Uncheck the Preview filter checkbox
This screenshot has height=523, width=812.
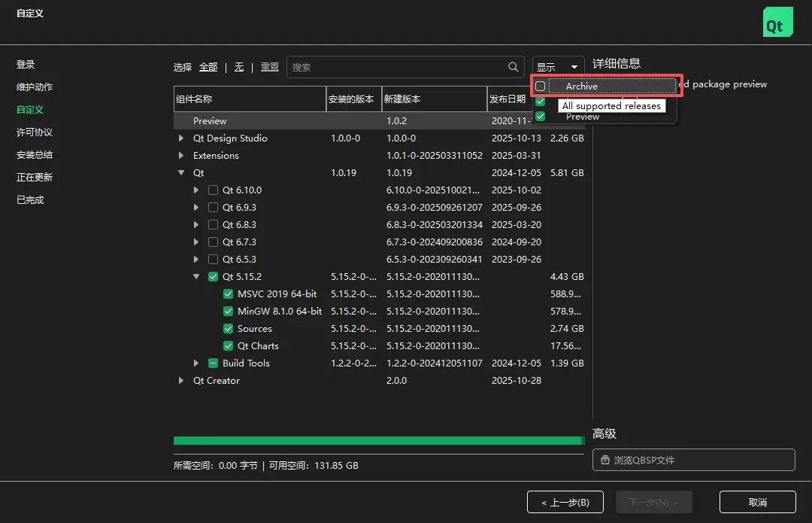tap(540, 116)
